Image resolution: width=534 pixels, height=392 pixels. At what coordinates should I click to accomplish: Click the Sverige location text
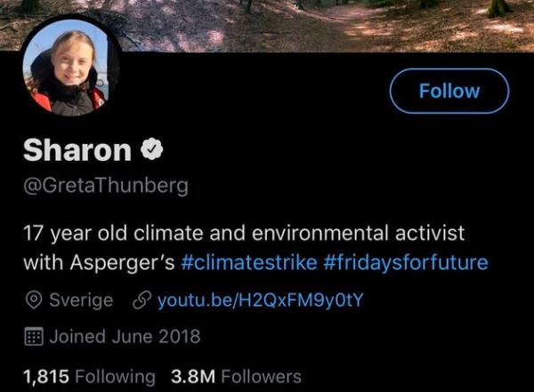pyautogui.click(x=80, y=300)
